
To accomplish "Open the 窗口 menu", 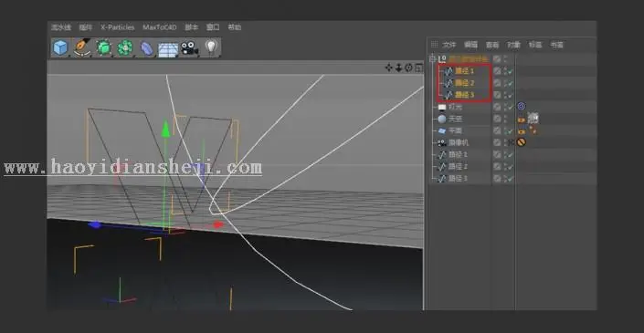I will (x=213, y=27).
